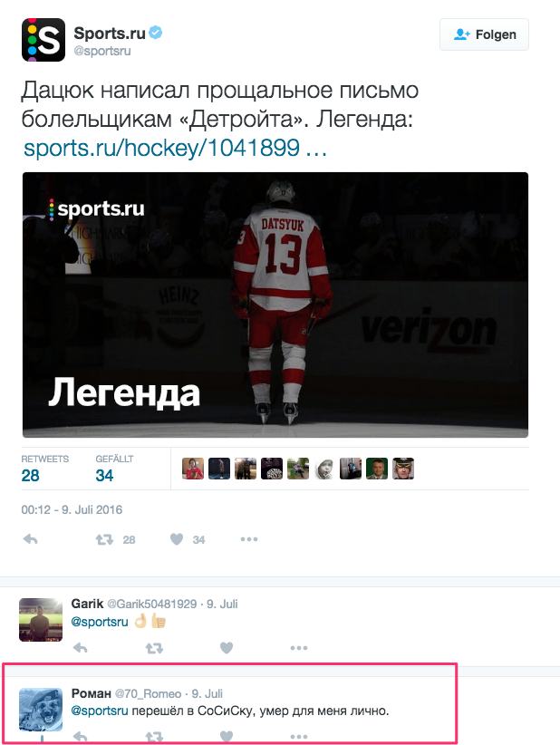560x745 pixels.
Task: View the 28 Retweets list
Action: click(x=44, y=469)
